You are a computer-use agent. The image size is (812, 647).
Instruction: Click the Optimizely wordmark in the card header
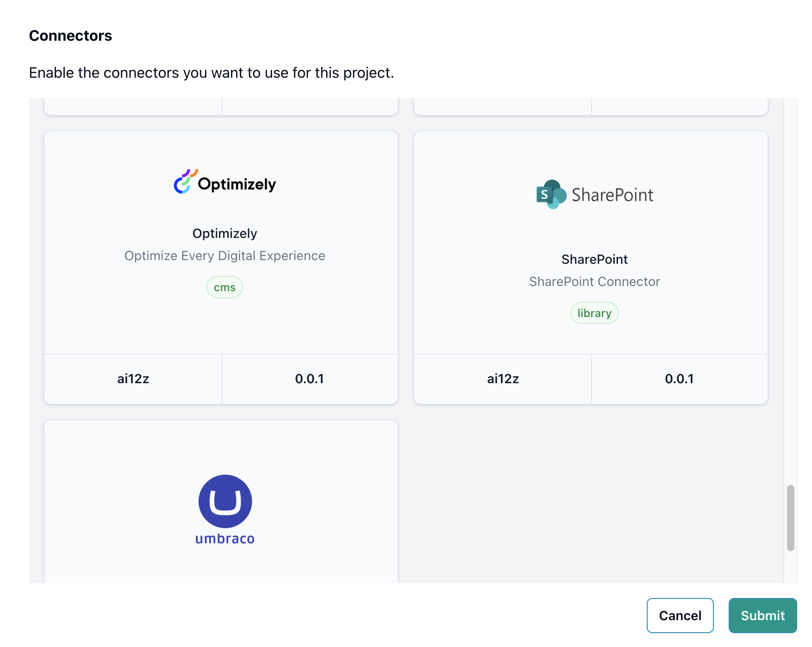tap(237, 184)
